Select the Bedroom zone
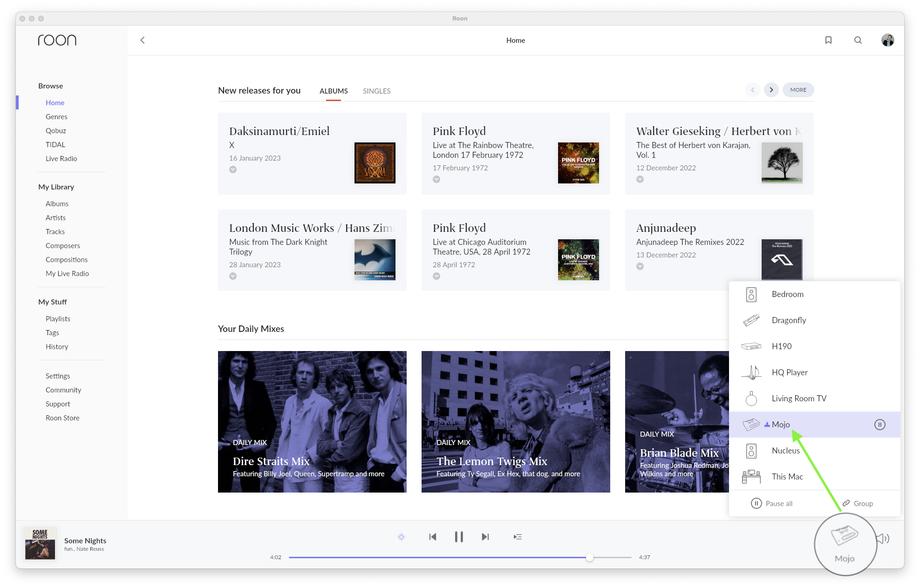The image size is (920, 588). tap(814, 294)
